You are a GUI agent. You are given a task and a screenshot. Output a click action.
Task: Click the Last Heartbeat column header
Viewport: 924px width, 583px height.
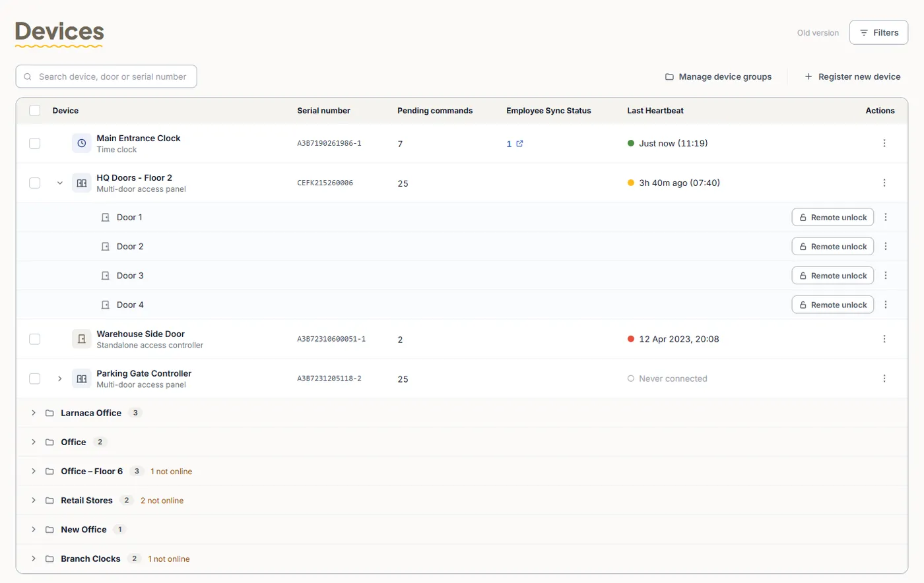point(655,111)
